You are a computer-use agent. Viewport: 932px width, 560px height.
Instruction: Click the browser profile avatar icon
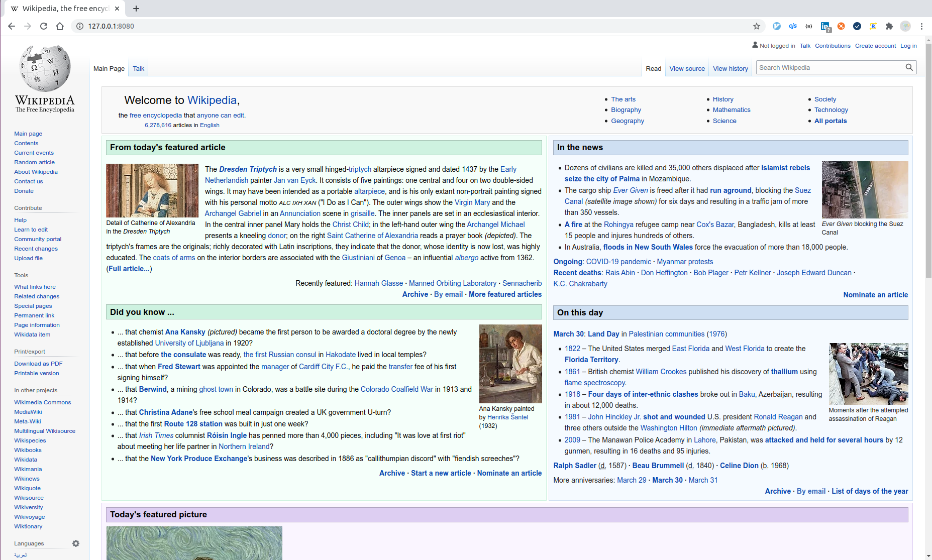pyautogui.click(x=905, y=26)
